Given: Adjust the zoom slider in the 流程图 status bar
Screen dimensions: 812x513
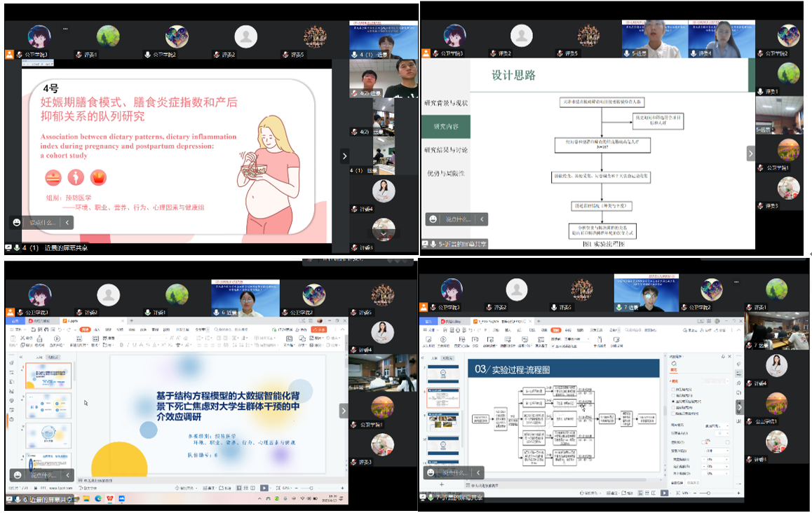Looking at the screenshot, I should (x=708, y=493).
